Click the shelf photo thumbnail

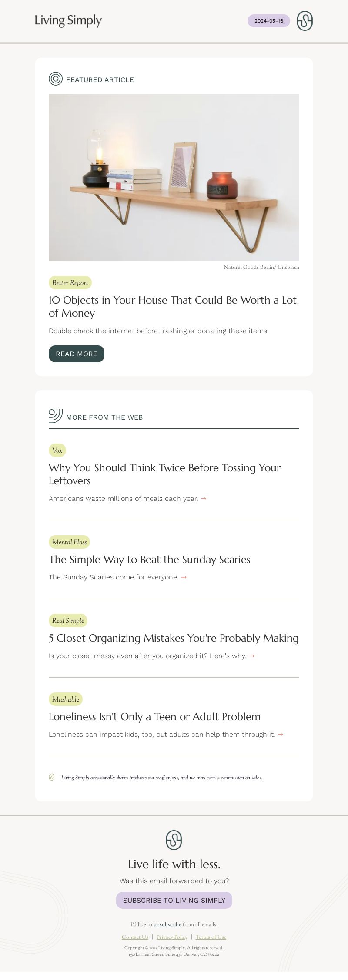tap(174, 178)
